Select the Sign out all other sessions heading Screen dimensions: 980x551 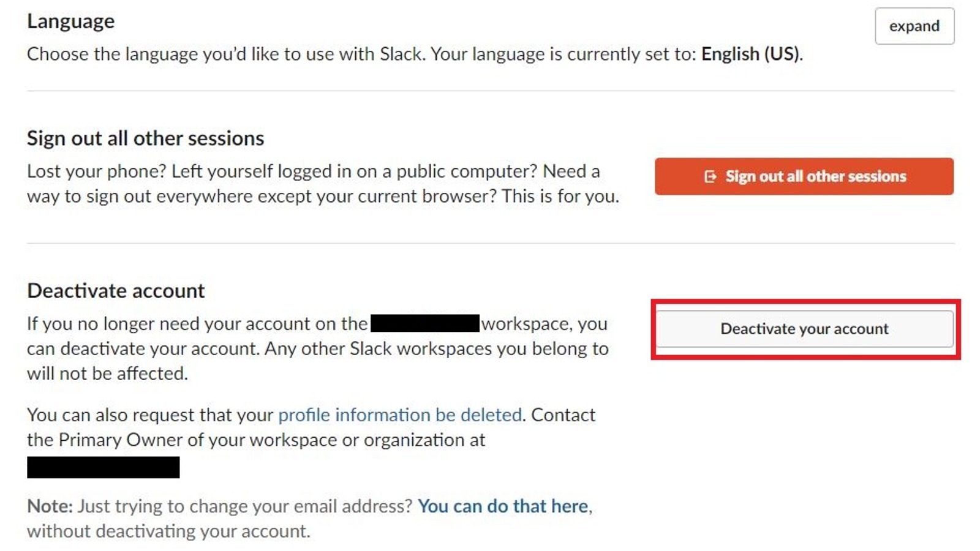coord(145,138)
